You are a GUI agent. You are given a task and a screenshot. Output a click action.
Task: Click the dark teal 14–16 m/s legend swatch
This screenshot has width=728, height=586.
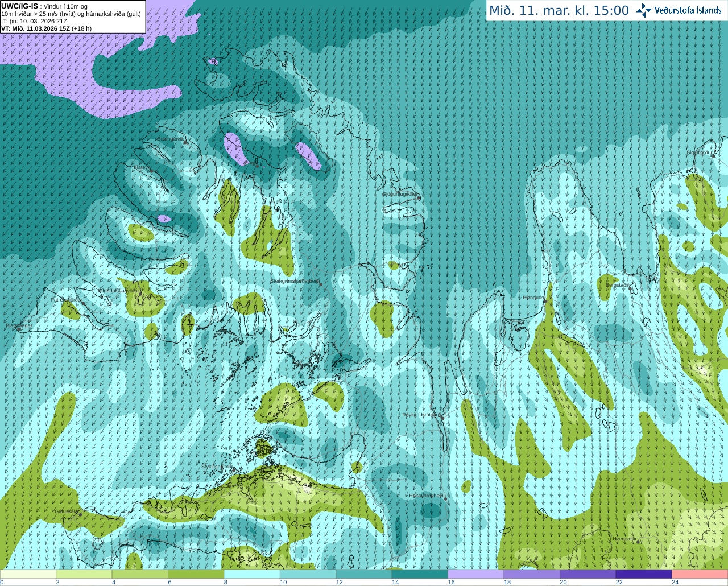click(x=420, y=574)
